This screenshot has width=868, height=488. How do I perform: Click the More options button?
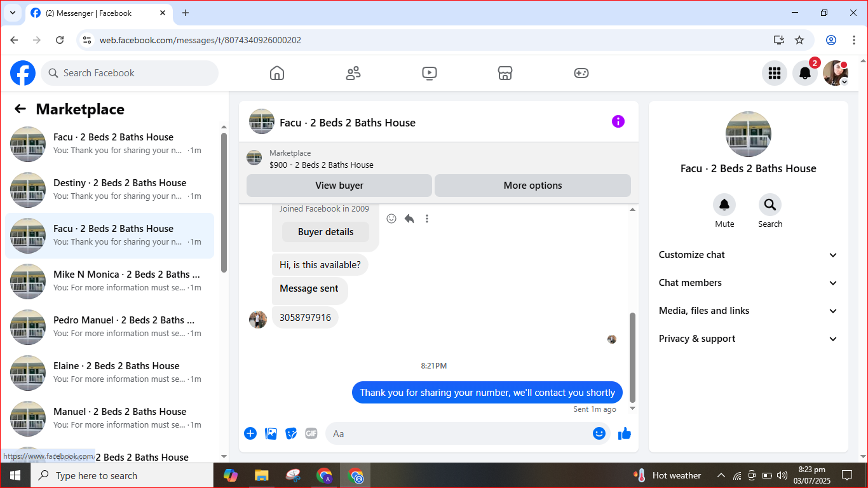pos(532,186)
